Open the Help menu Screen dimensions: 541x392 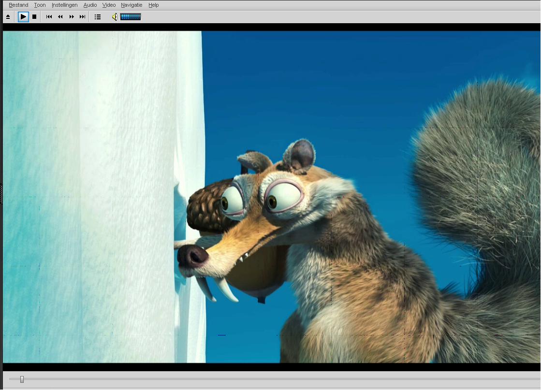pos(154,5)
